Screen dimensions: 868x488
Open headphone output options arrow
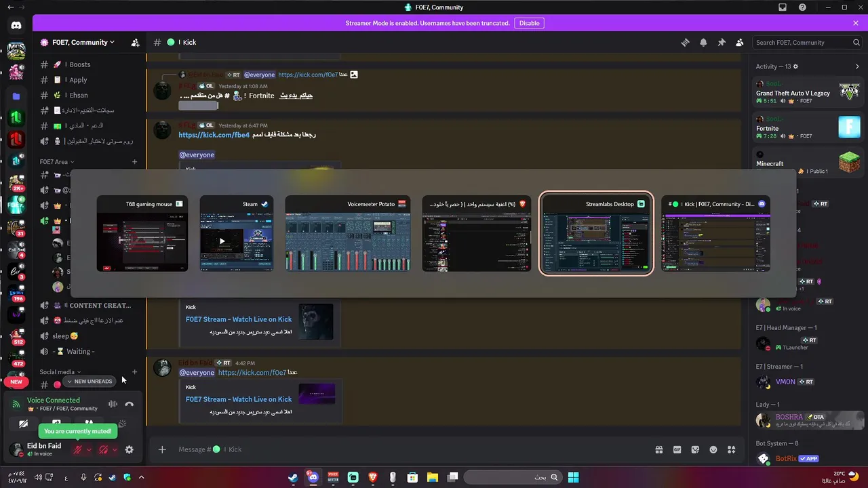[x=115, y=449]
